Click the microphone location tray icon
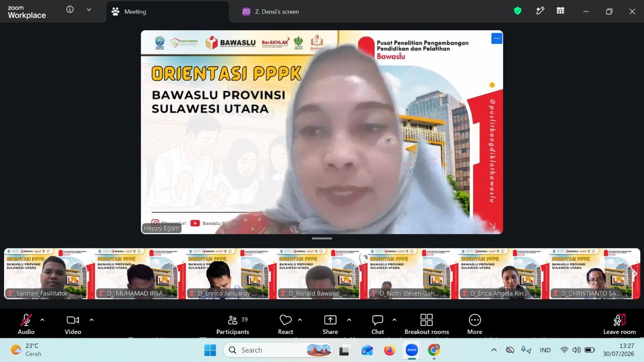This screenshot has width=644, height=362. click(526, 350)
